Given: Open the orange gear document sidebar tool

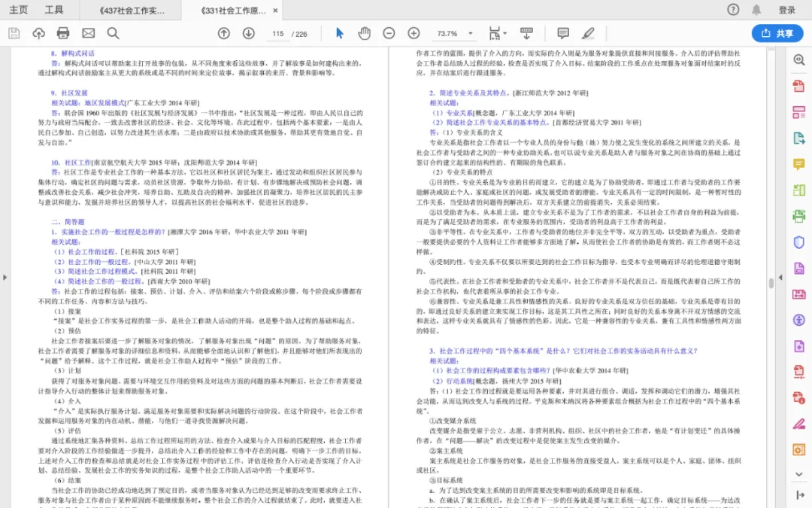Looking at the screenshot, I should [x=799, y=450].
